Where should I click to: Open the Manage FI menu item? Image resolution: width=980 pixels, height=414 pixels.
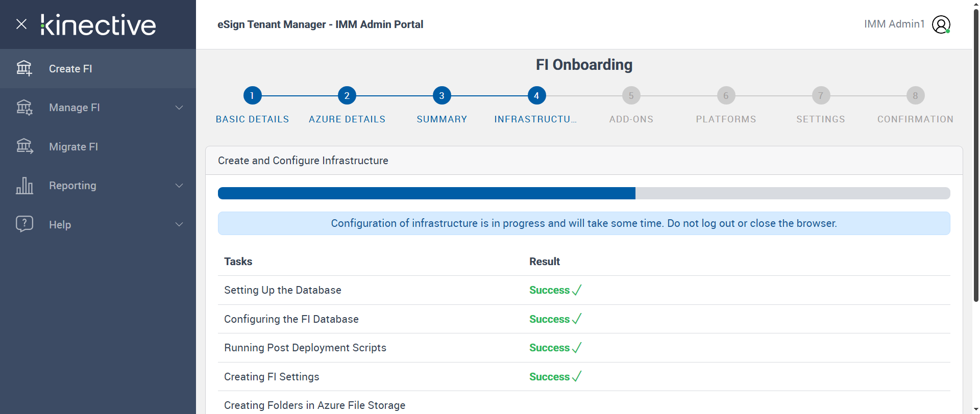point(98,108)
